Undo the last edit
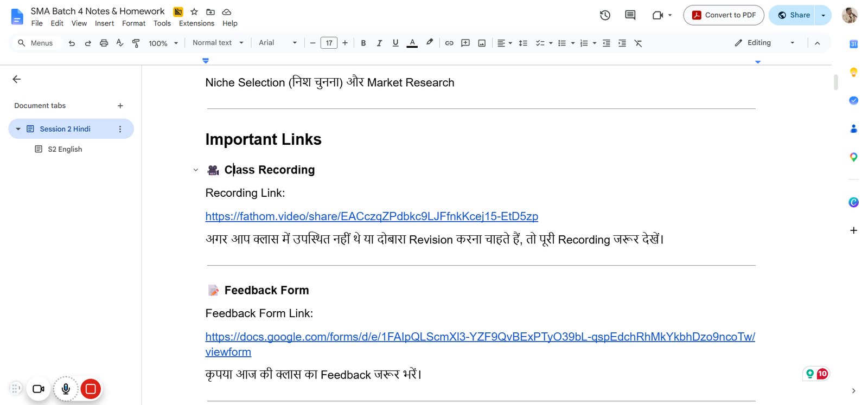The width and height of the screenshot is (868, 405). [72, 43]
